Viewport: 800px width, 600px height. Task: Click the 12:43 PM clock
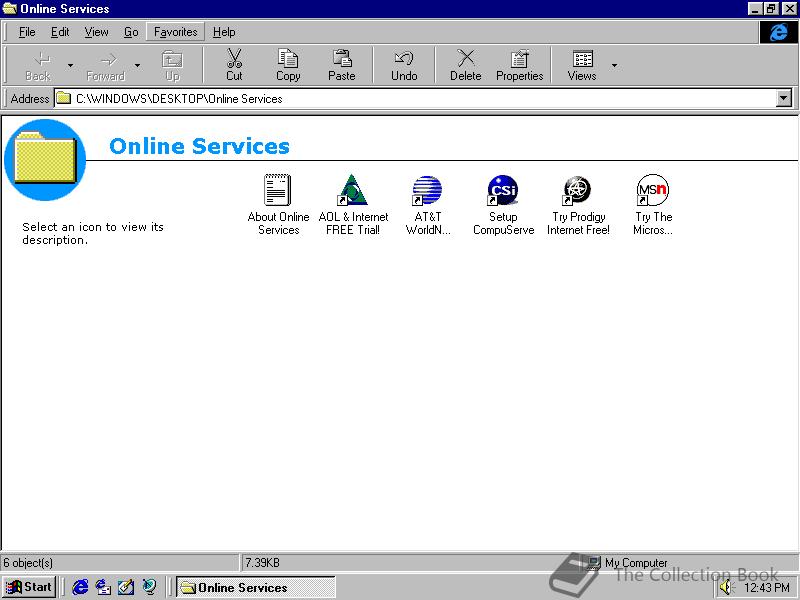point(766,588)
